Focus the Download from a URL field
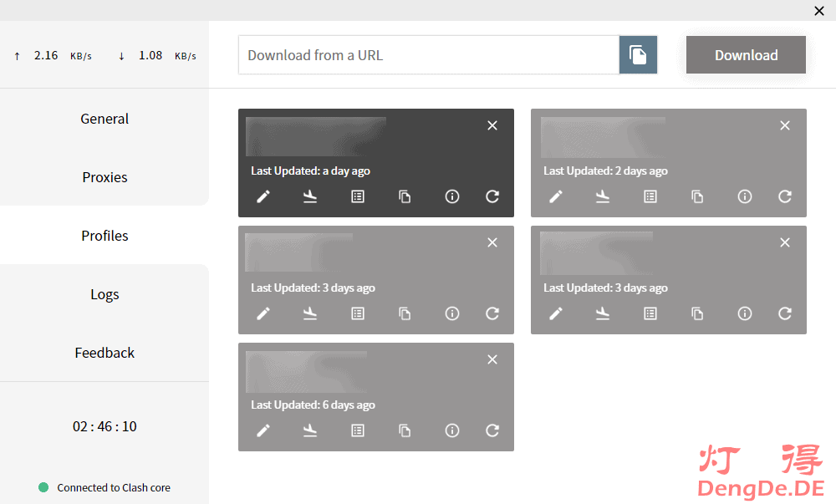The height and width of the screenshot is (504, 836). (428, 55)
